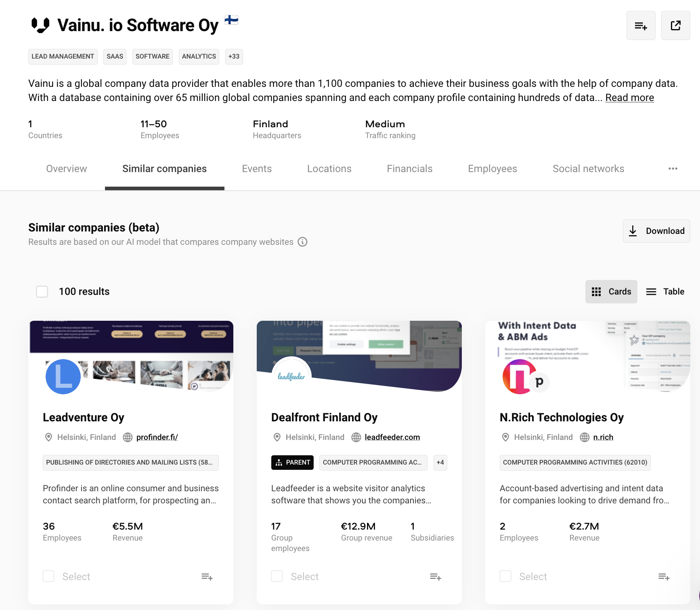Image resolution: width=700 pixels, height=610 pixels.
Task: Toggle the select-all 100 results checkbox
Action: pos(42,292)
